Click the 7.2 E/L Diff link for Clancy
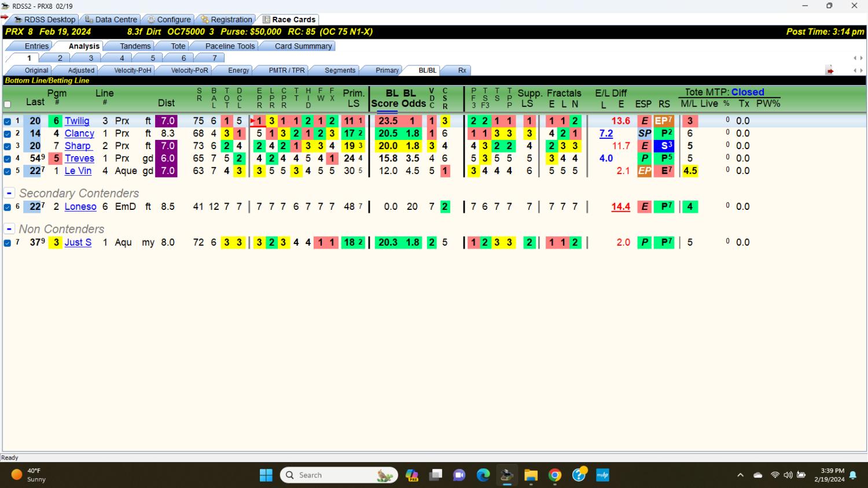The image size is (868, 488). click(x=606, y=134)
